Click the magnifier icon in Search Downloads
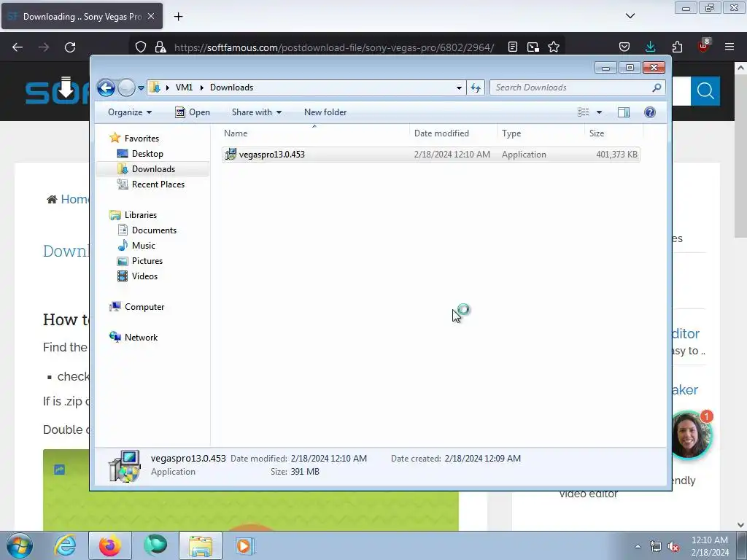The image size is (747, 560). point(657,87)
